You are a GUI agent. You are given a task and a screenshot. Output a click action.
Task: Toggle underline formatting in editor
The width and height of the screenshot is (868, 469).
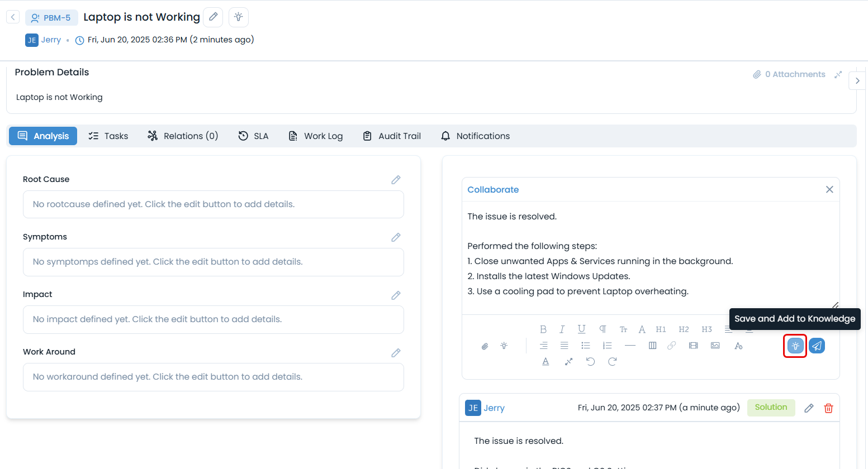tap(581, 329)
